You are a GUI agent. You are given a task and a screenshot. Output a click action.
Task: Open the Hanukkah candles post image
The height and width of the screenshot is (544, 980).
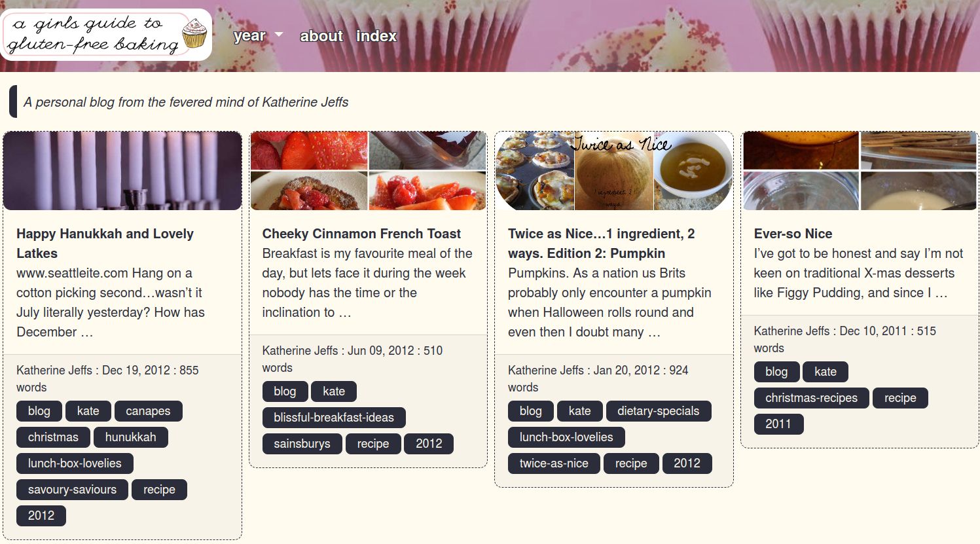pos(122,171)
